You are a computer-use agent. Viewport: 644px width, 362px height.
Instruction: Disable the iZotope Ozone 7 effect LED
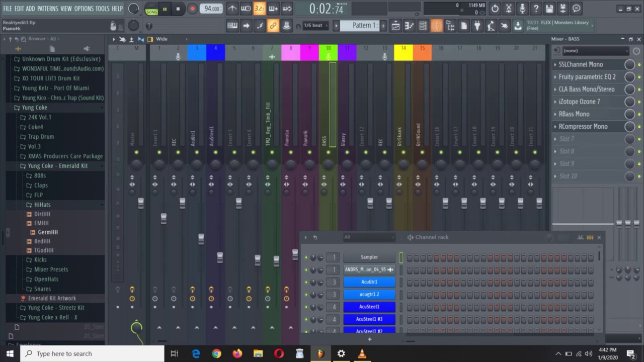[639, 102]
